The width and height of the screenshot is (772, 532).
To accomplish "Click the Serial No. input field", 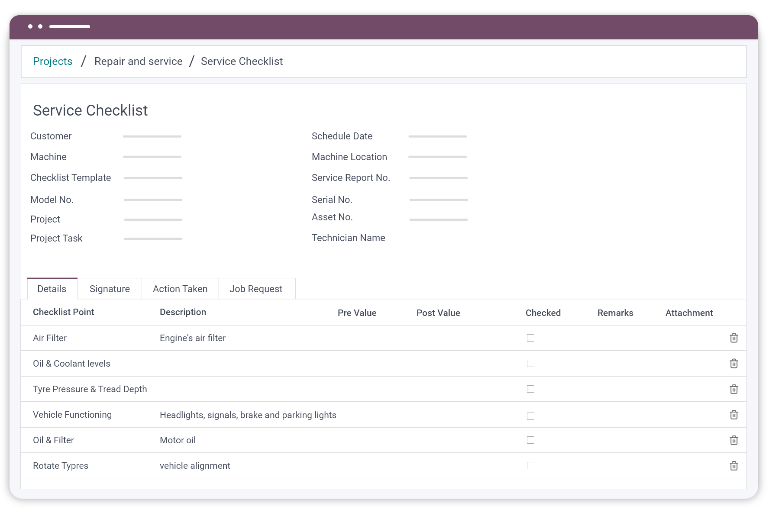I will point(439,200).
